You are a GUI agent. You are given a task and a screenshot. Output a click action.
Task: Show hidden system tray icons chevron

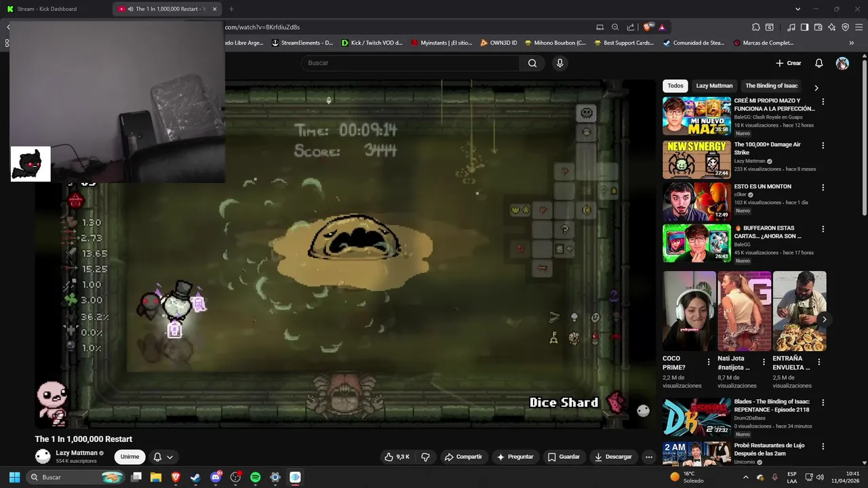click(x=746, y=477)
